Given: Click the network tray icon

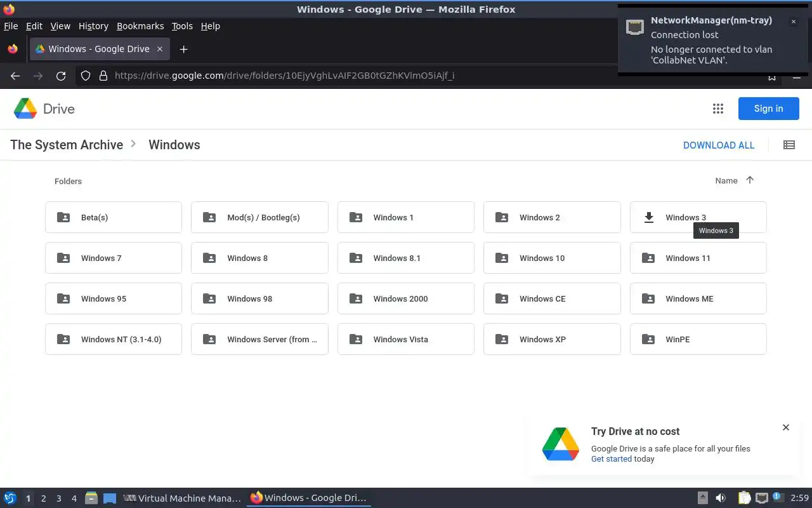Looking at the screenshot, I should pyautogui.click(x=762, y=498).
